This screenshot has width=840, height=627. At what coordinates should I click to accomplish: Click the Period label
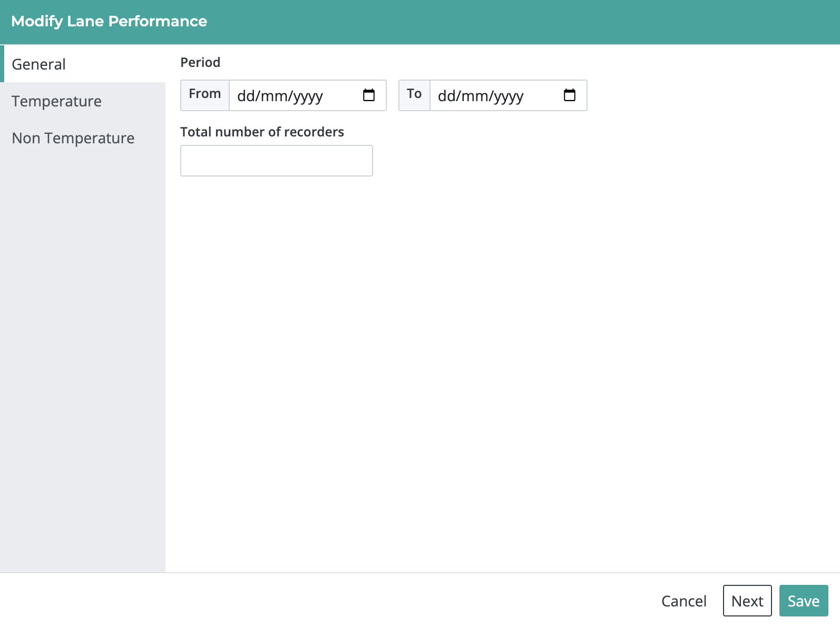coord(200,62)
